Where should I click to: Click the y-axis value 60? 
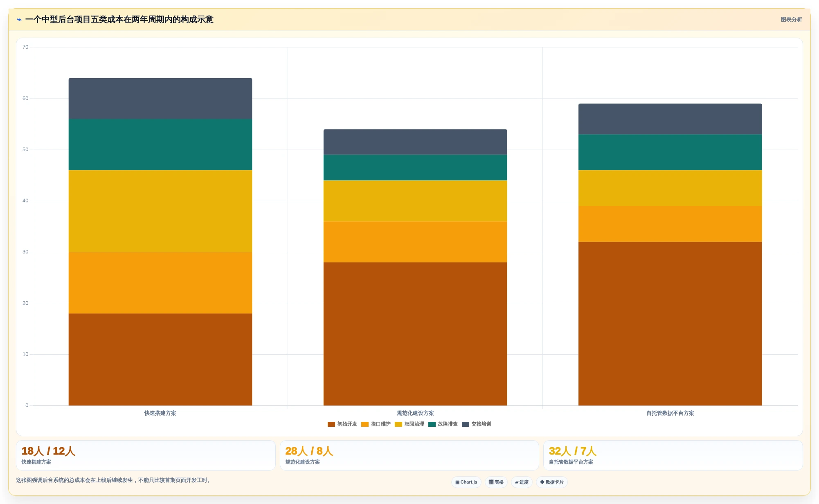coord(25,99)
